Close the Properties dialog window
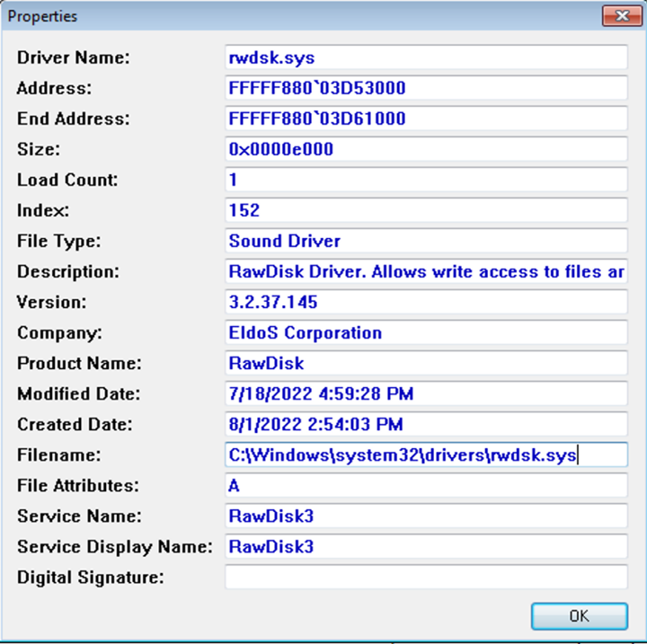The height and width of the screenshot is (644, 647). (x=622, y=16)
